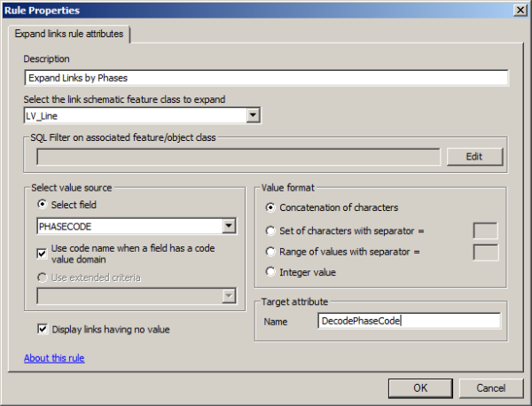Expand the PHASECODE field dropdown
Screen dimensions: 532x406
230,227
